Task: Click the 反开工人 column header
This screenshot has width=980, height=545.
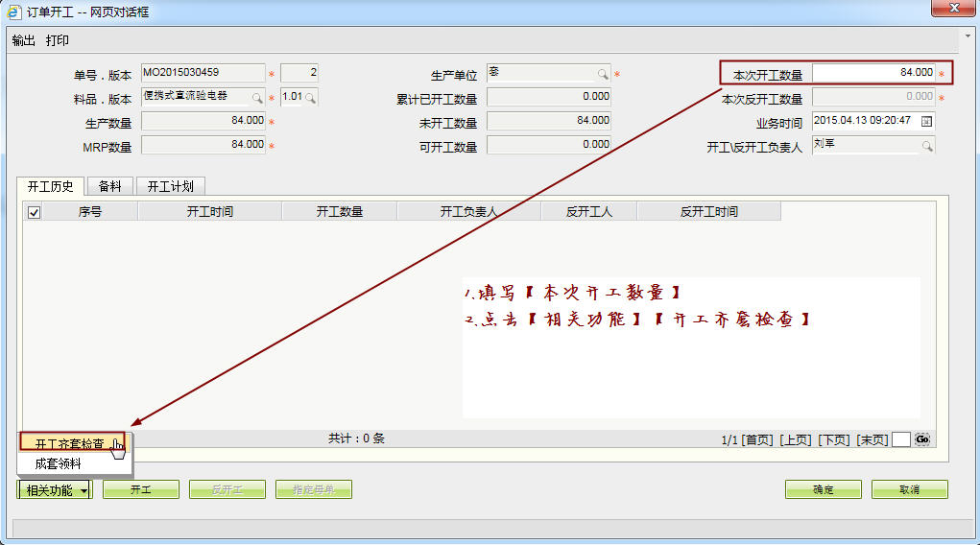Action: click(x=588, y=212)
